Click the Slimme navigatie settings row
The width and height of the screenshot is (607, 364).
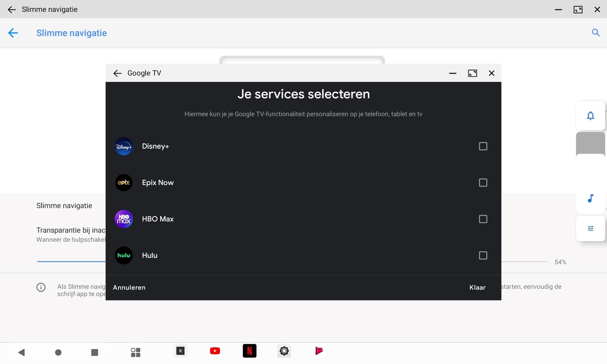coord(303,206)
